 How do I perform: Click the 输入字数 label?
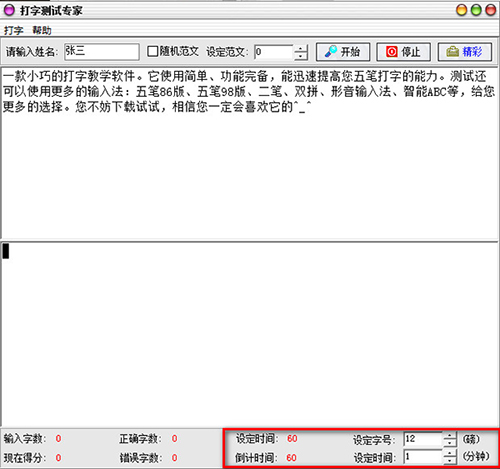(25, 439)
